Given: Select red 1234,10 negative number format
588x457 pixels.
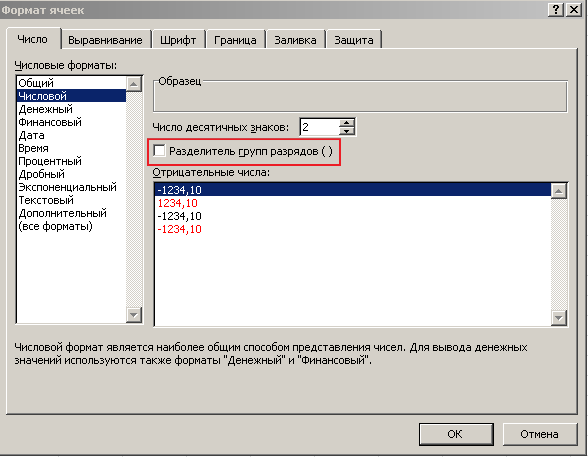Looking at the screenshot, I should [177, 203].
